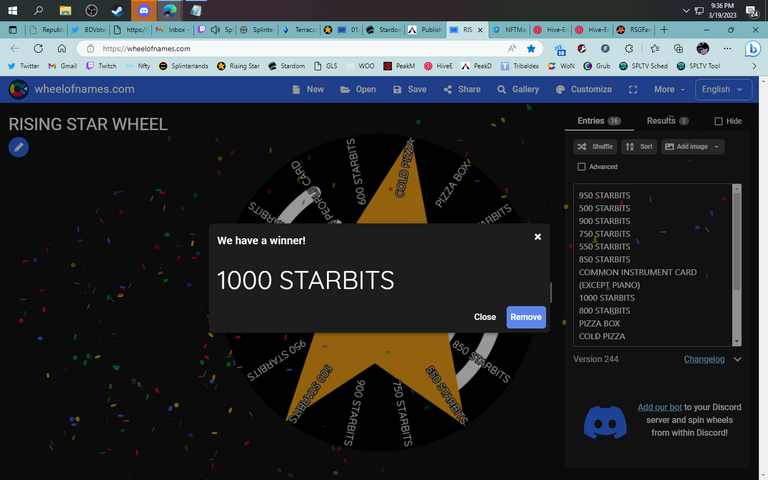
Task: Click the Add our bot link
Action: tap(659, 407)
